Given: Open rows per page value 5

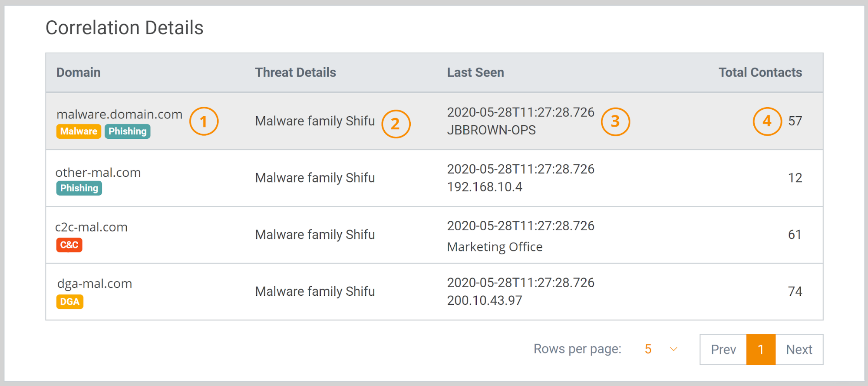Looking at the screenshot, I should point(648,349).
